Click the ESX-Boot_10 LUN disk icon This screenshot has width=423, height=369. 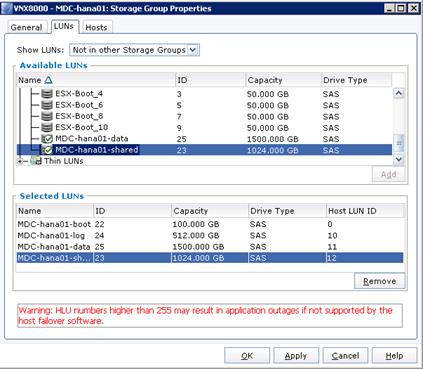point(47,127)
